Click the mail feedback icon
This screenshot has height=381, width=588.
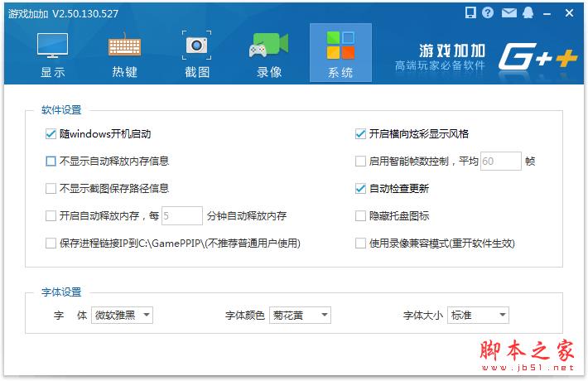pyautogui.click(x=508, y=13)
